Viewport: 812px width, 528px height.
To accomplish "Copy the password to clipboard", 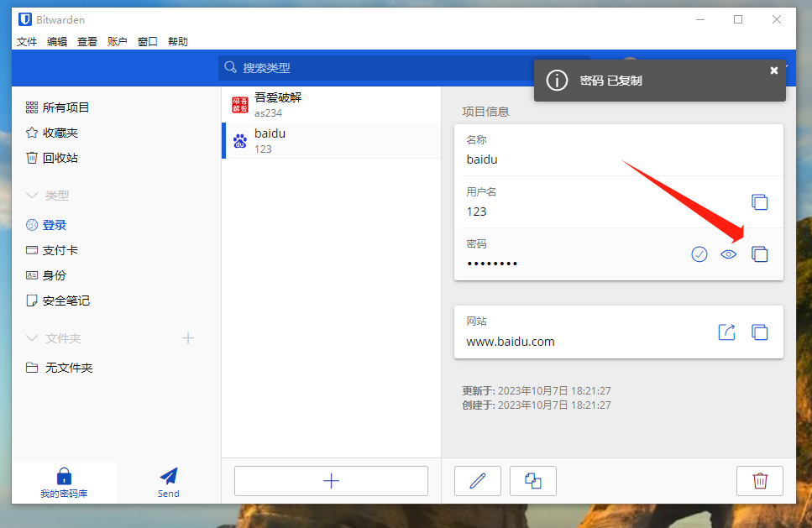I will point(759,254).
